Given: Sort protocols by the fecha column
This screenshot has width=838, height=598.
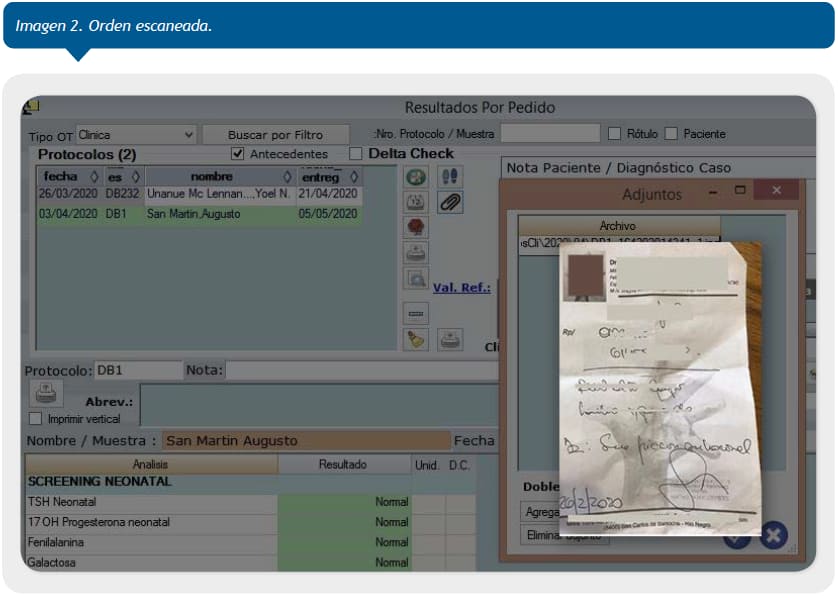Looking at the screenshot, I should click(66, 176).
